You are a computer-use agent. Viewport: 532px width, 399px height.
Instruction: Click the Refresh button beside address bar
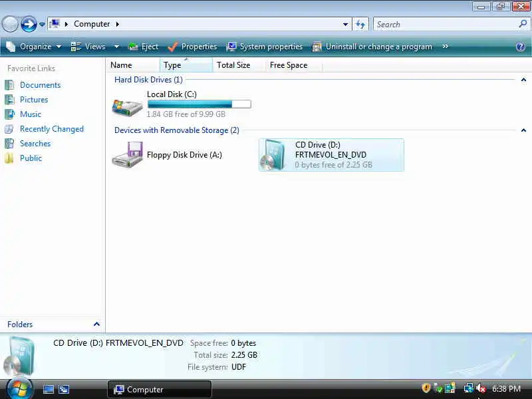[360, 24]
